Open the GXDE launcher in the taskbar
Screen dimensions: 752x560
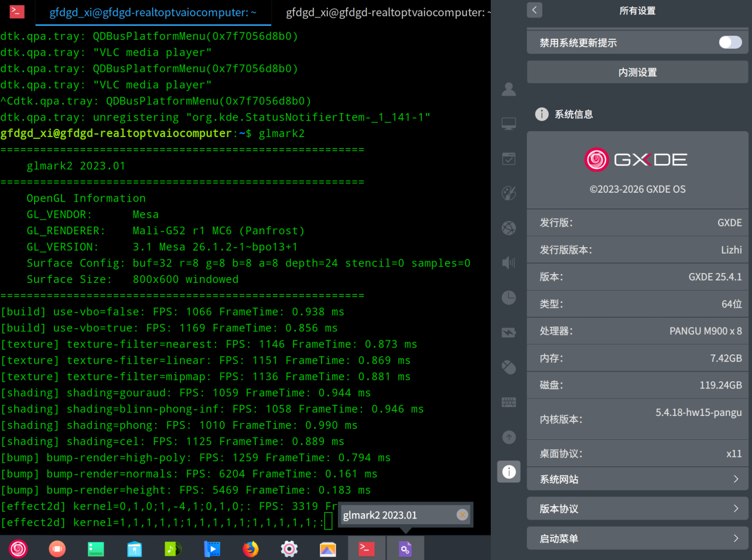(18, 549)
